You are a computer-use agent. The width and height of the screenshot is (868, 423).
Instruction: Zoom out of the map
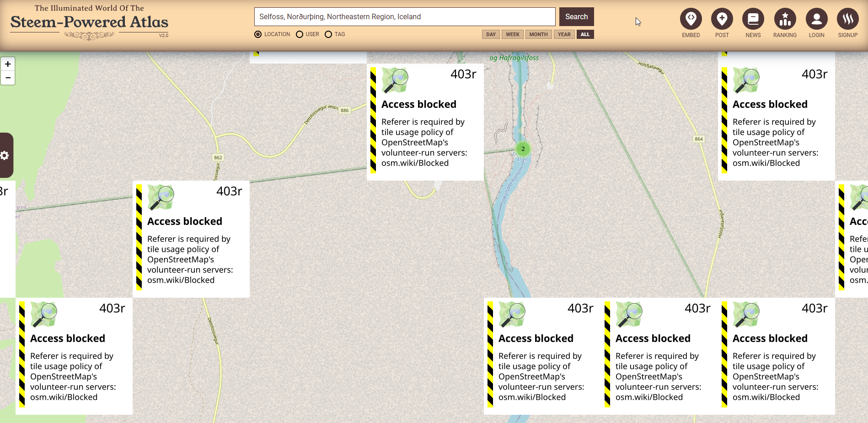point(8,78)
